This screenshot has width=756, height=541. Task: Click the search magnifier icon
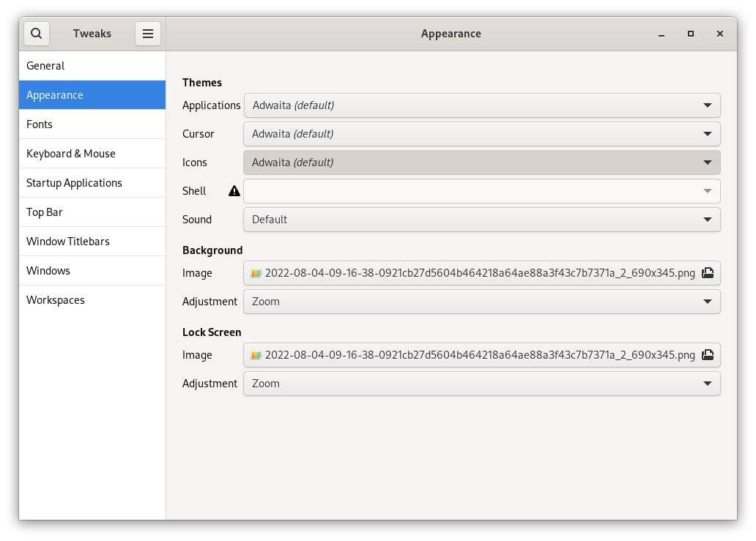pyautogui.click(x=37, y=34)
